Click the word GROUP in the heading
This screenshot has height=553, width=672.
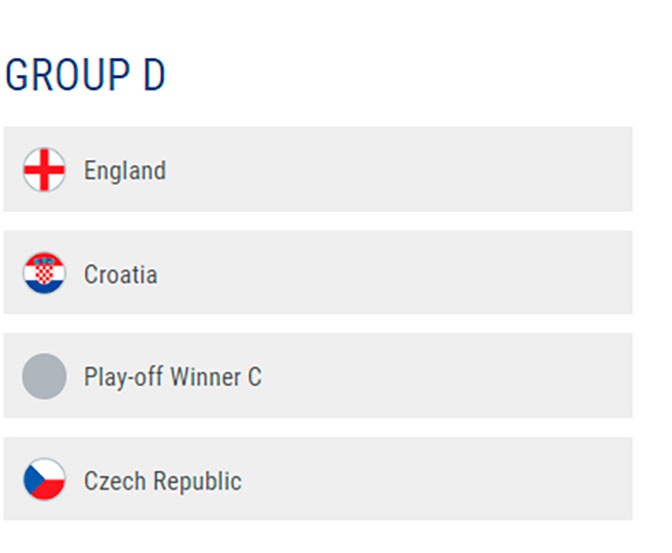point(67,75)
